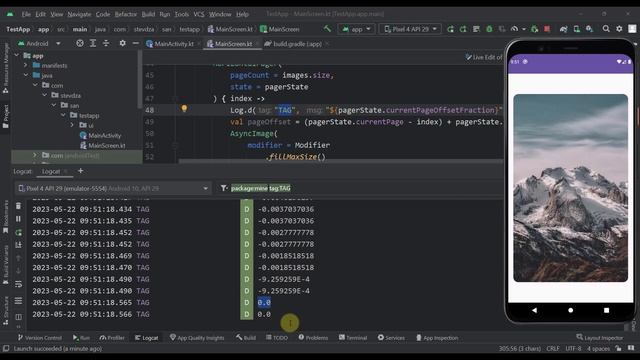Open the Search Everywhere magnifier icon
The height and width of the screenshot is (360, 640).
point(606,29)
